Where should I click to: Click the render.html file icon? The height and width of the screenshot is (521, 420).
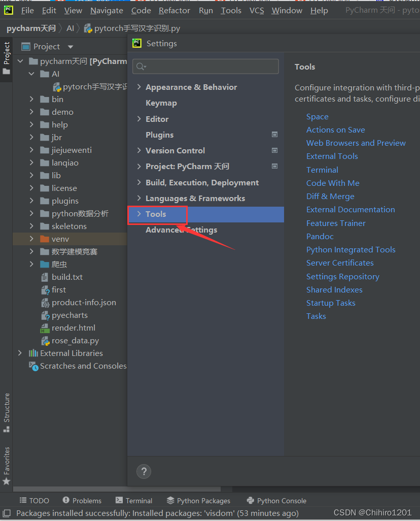45,328
